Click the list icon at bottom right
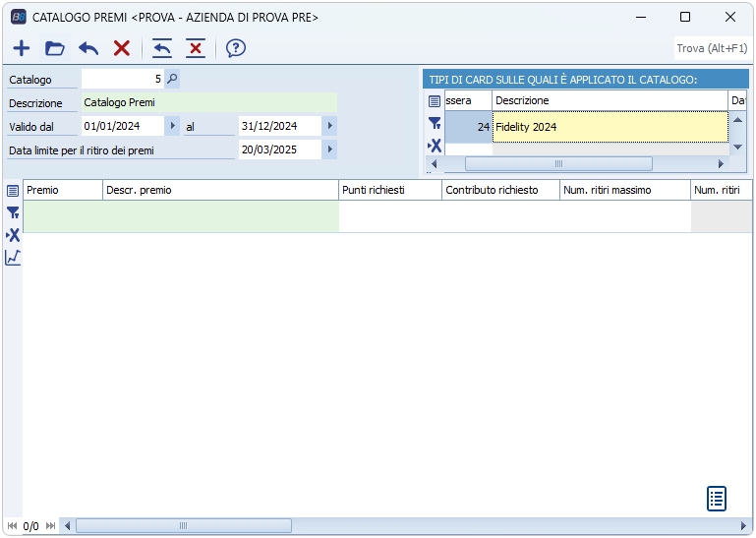Image resolution: width=756 pixels, height=538 pixels. pyautogui.click(x=717, y=499)
